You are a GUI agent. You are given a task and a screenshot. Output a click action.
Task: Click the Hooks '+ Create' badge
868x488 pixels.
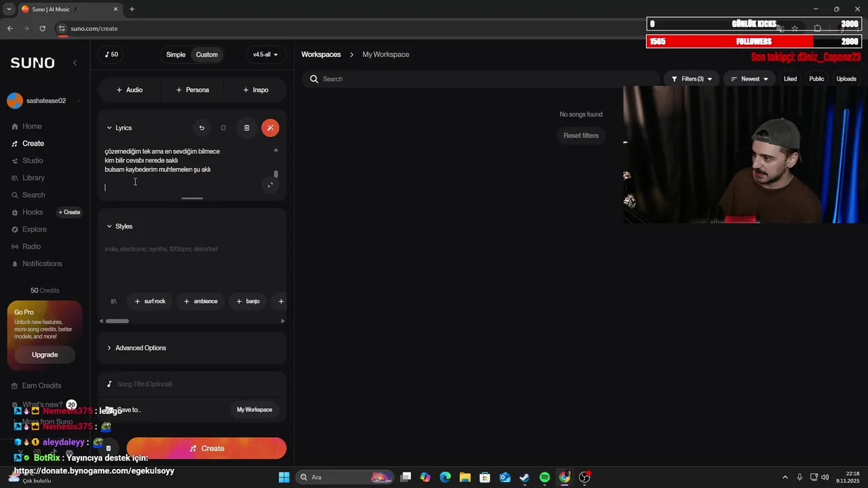[69, 212]
